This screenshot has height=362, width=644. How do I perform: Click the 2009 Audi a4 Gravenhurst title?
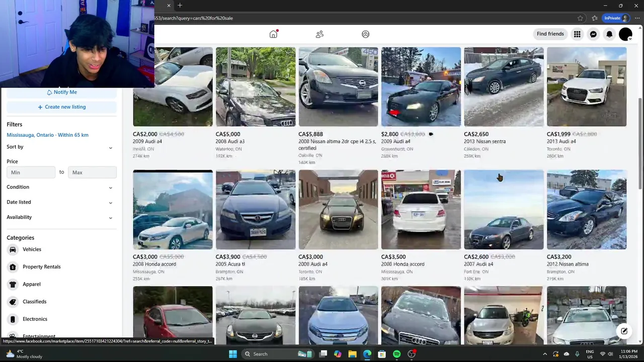point(396,142)
